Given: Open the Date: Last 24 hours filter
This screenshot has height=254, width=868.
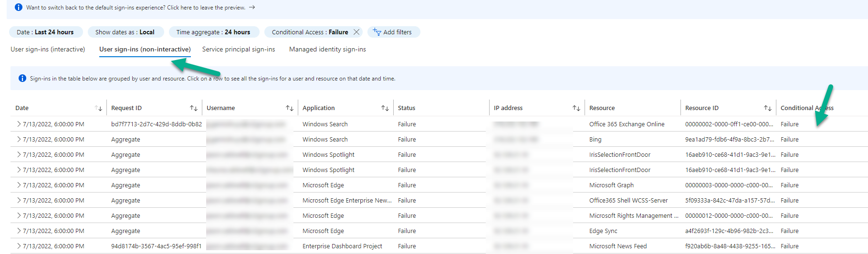Looking at the screenshot, I should tap(45, 32).
